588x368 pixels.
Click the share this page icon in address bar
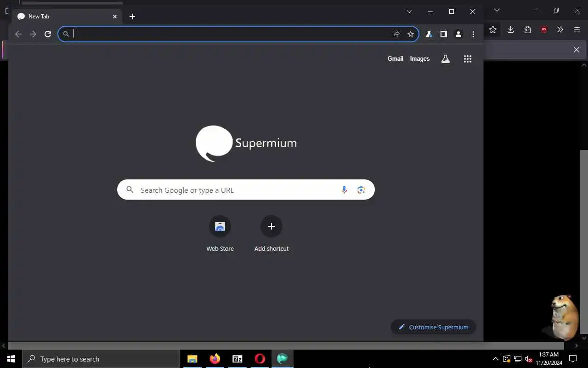(x=396, y=34)
